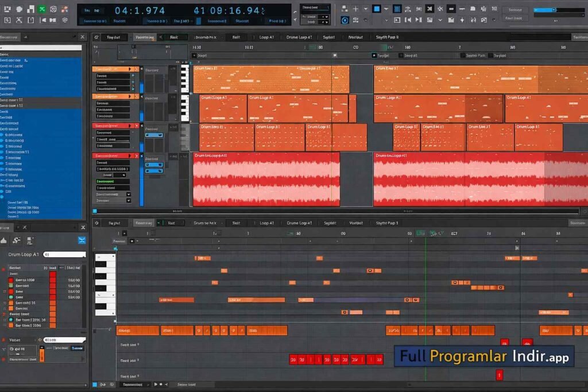Open the dropdown next to blue square tool

[x=386, y=9]
